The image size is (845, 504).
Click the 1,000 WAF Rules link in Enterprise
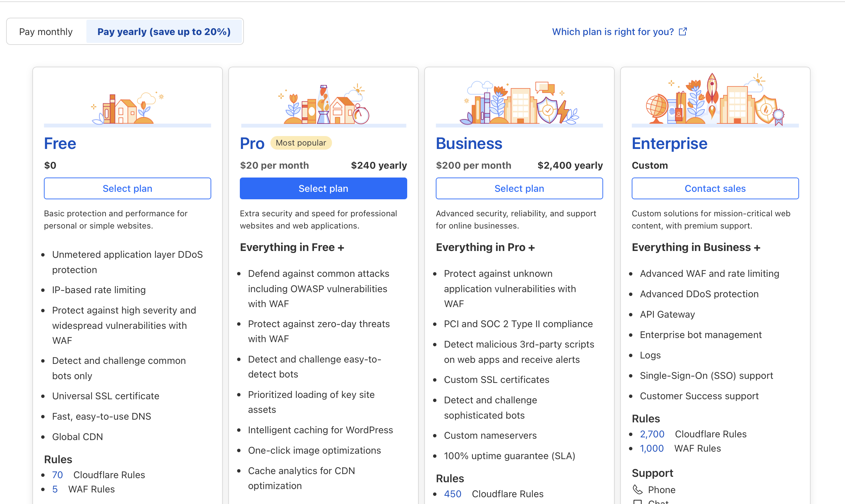(x=652, y=448)
